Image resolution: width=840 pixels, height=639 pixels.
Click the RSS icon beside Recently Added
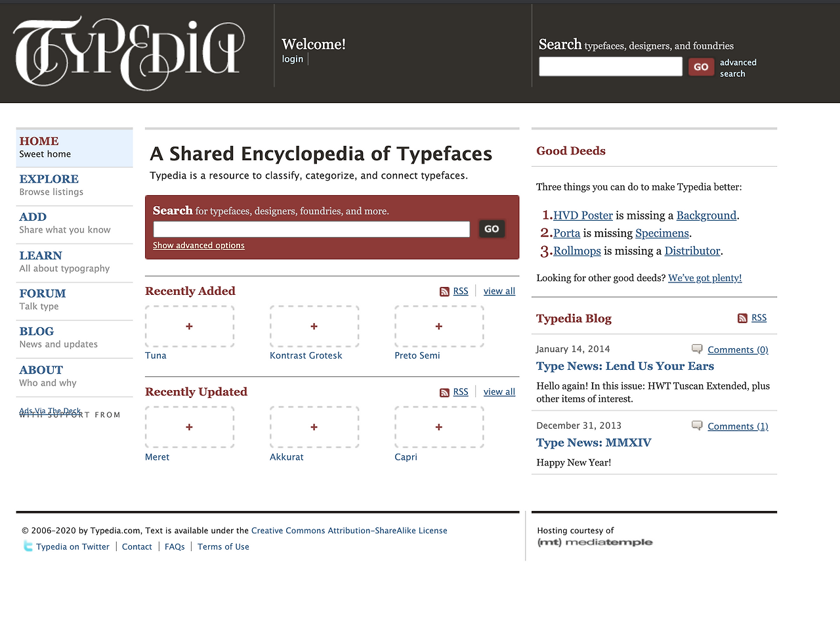(x=444, y=292)
